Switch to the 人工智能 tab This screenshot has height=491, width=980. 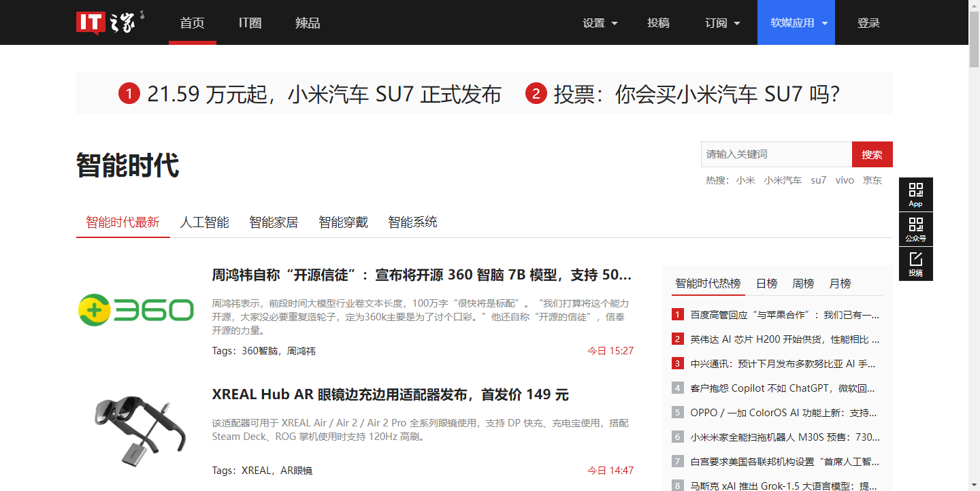click(204, 222)
